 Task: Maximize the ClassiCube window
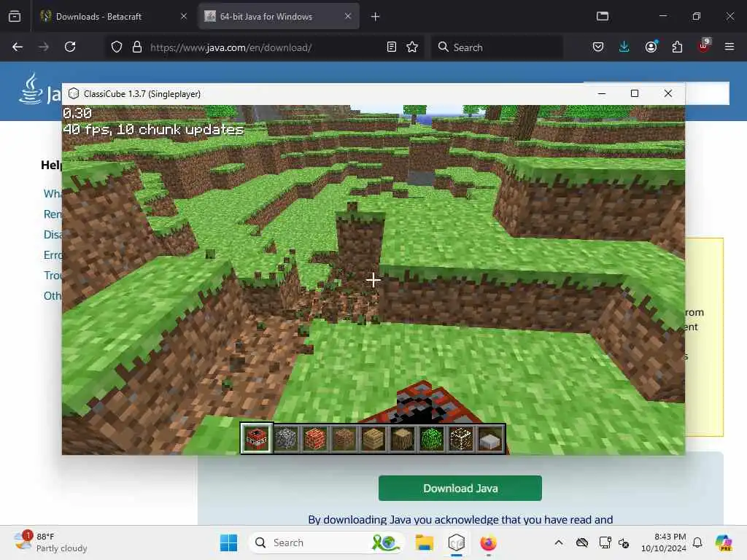point(635,93)
